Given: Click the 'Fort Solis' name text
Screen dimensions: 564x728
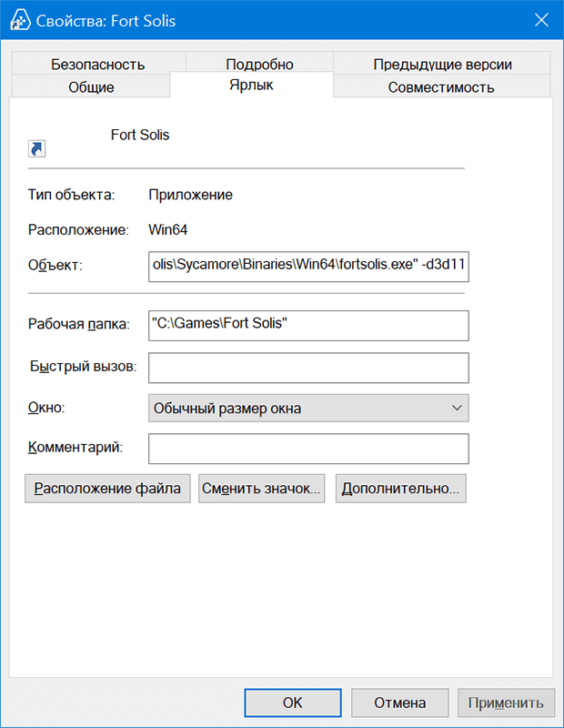Looking at the screenshot, I should [x=140, y=135].
